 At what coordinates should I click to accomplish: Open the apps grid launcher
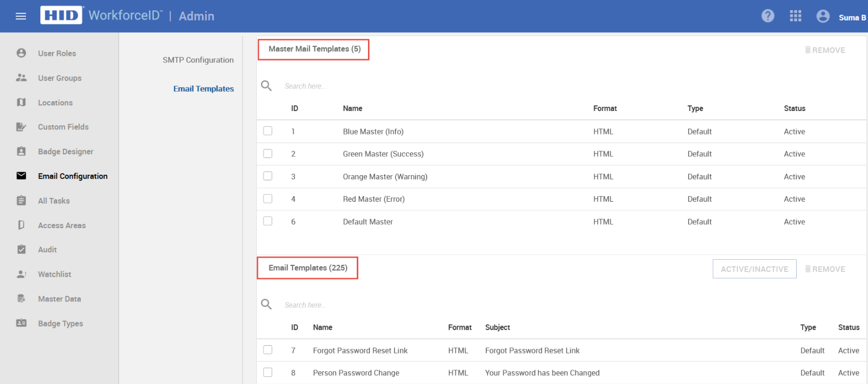tap(796, 16)
